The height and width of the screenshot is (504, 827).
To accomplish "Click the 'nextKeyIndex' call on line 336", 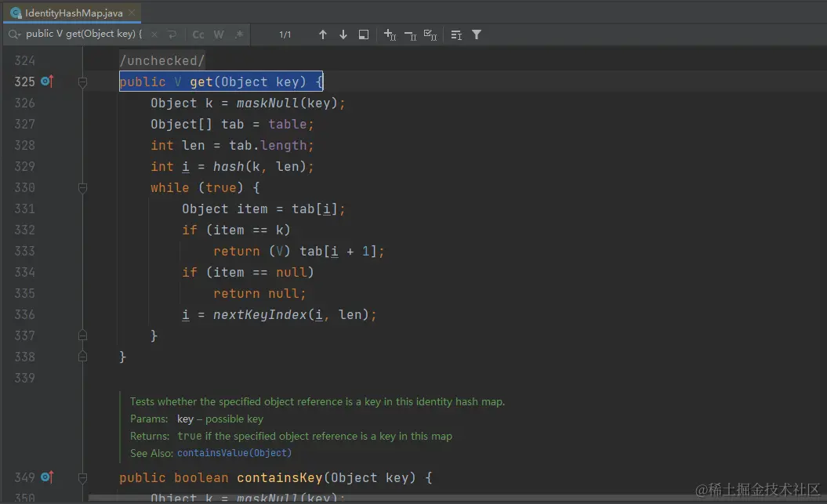I will coord(260,315).
